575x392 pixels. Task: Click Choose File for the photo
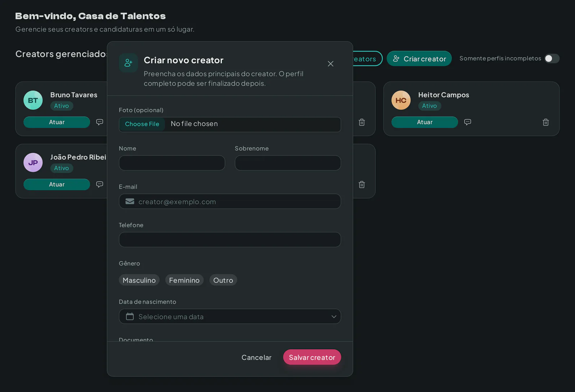(x=142, y=124)
